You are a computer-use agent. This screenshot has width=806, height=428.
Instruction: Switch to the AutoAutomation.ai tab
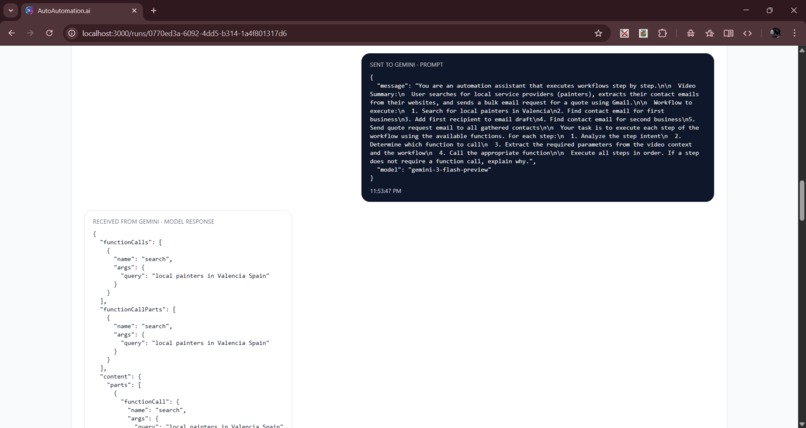tap(82, 10)
